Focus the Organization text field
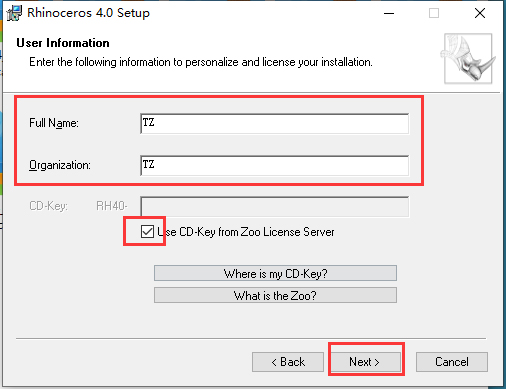Screen dimensions: 506x389 click(x=275, y=165)
